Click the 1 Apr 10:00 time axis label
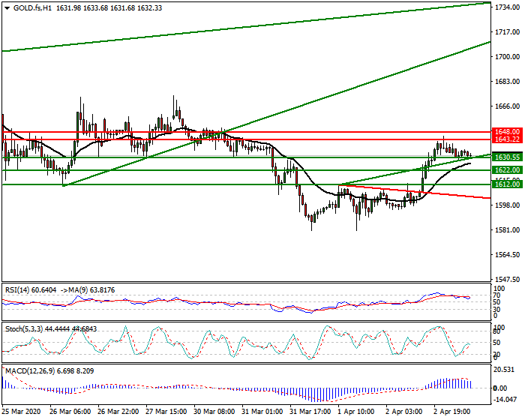Screen dimensions: 525x420 pos(356,411)
